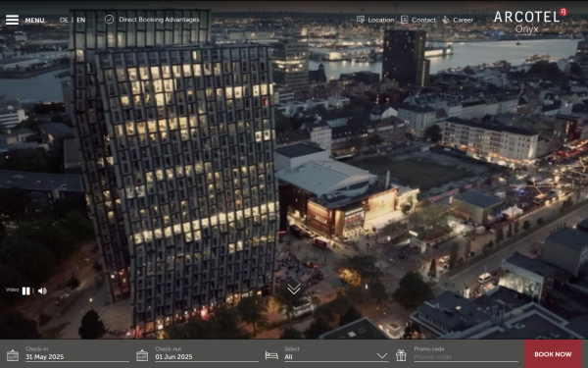
Task: Pause the background video
Action: [x=25, y=291]
